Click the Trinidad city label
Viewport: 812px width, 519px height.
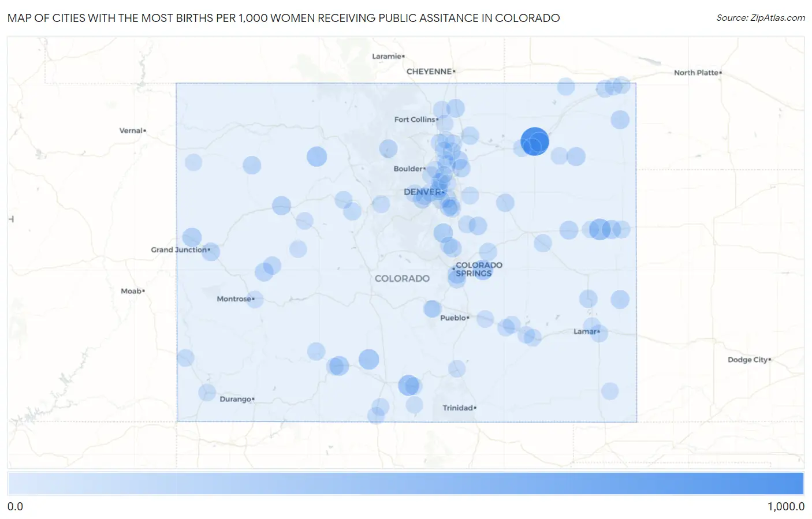point(458,408)
